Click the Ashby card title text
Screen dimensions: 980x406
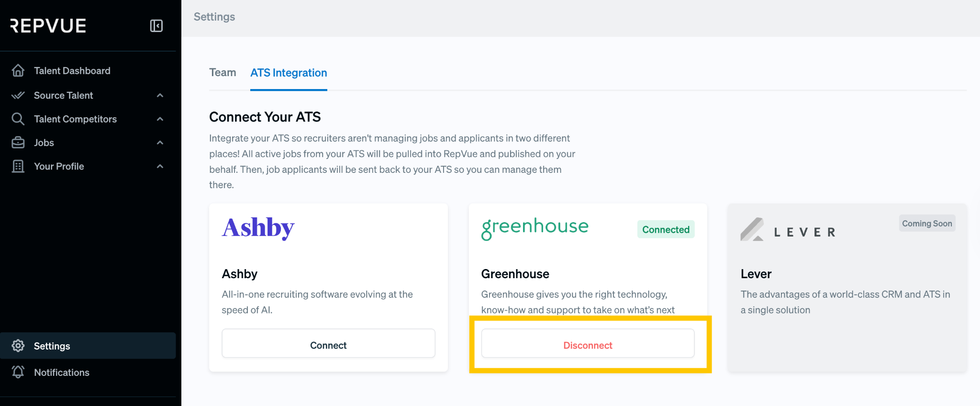click(239, 274)
